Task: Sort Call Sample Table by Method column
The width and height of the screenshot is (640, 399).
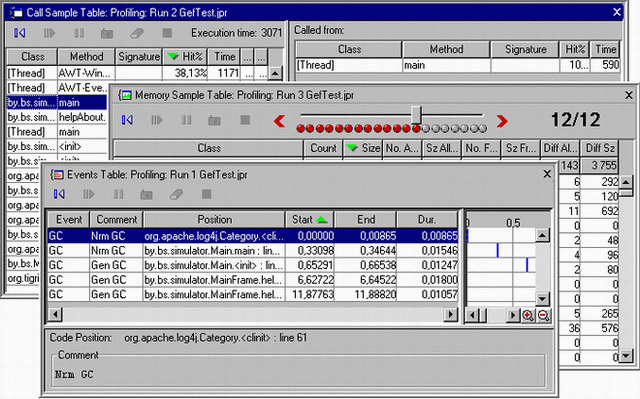Action: (x=86, y=56)
